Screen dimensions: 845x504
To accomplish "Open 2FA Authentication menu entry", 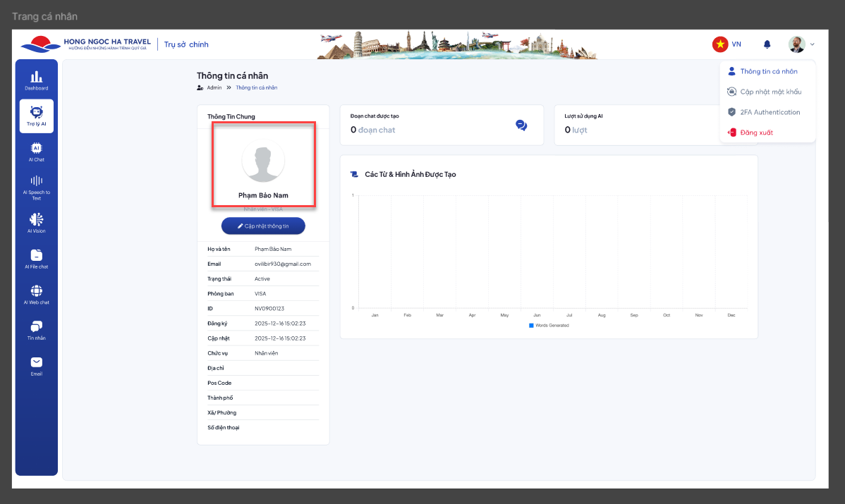I will coord(770,112).
